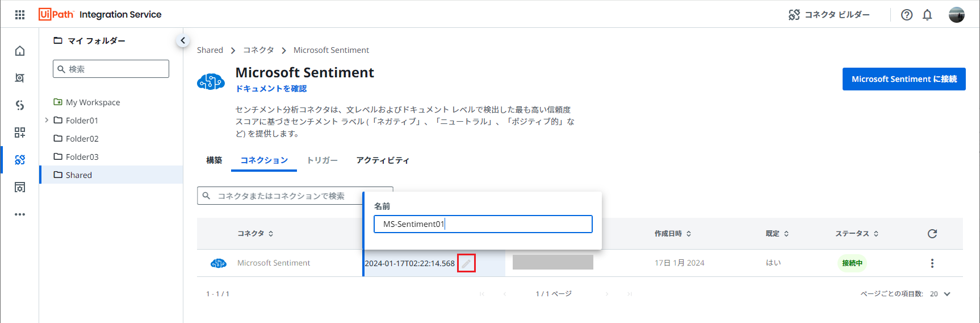
Task: Switch to the トリガー tab
Action: click(x=322, y=160)
